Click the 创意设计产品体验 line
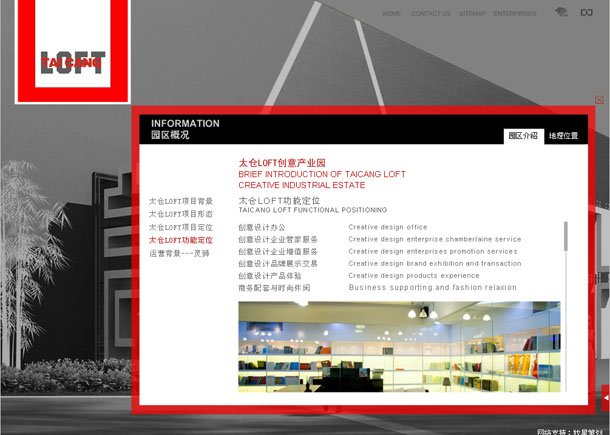This screenshot has width=610, height=435. 270,275
